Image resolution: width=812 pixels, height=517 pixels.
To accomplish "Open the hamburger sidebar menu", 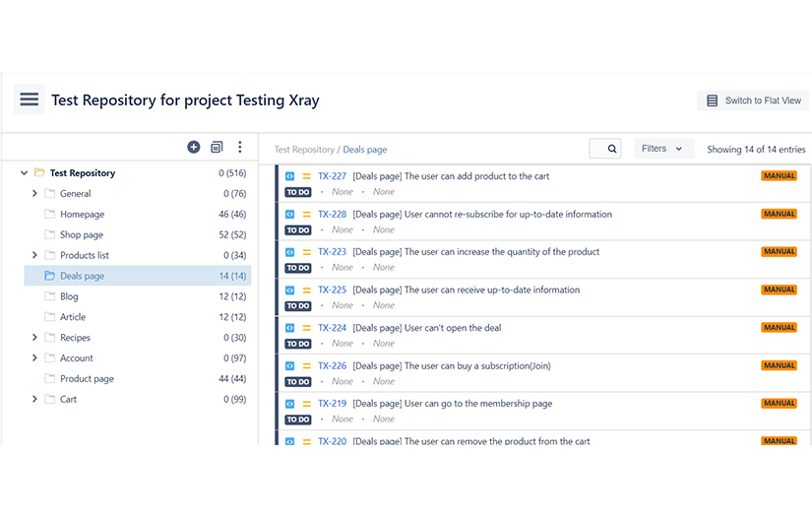I will pos(29,99).
